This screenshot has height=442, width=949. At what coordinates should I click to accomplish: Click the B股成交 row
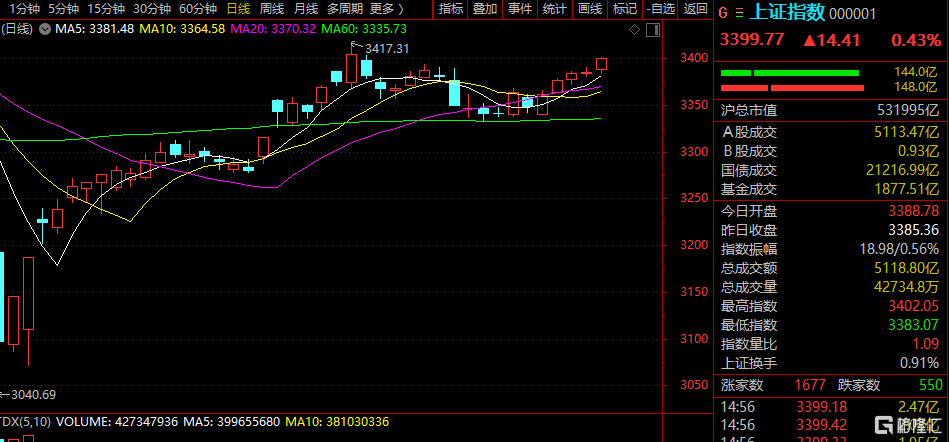tap(831, 151)
